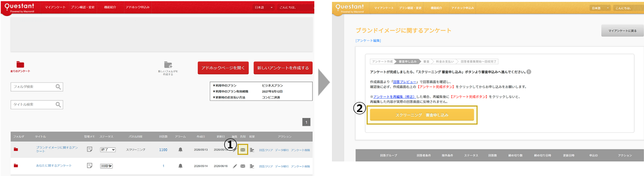Click ビジネスプラン plan value text

pyautogui.click(x=272, y=85)
